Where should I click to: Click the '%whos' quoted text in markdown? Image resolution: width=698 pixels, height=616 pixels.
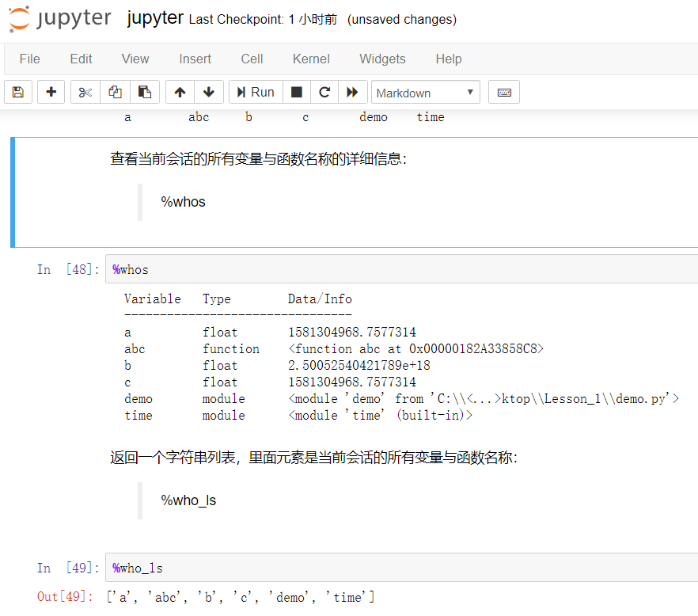click(x=183, y=202)
